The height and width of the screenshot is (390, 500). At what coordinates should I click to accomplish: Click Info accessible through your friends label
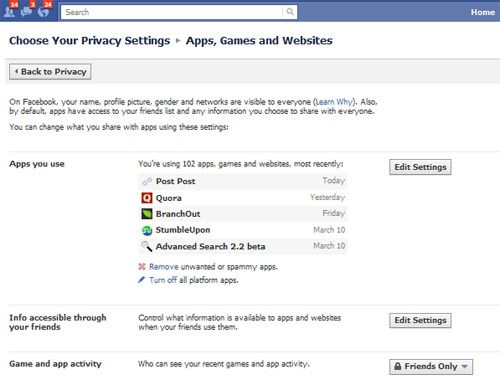point(58,322)
